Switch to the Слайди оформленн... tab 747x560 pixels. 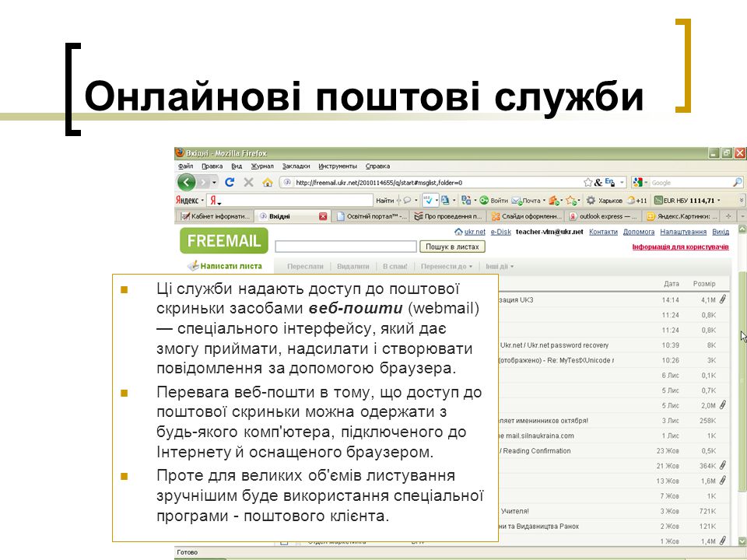point(527,216)
